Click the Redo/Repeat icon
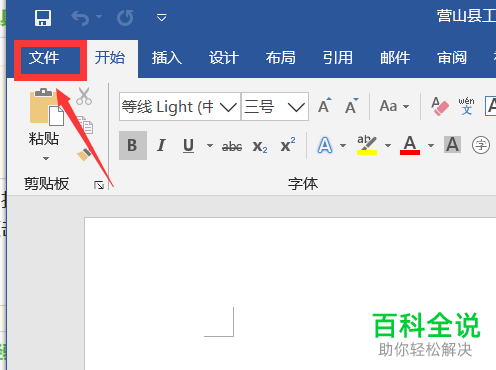The height and width of the screenshot is (370, 496). pos(125,18)
